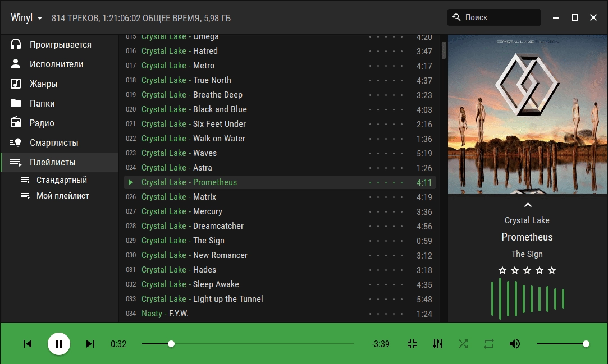Toggle shuffle playback
This screenshot has height=364, width=608.
(463, 344)
